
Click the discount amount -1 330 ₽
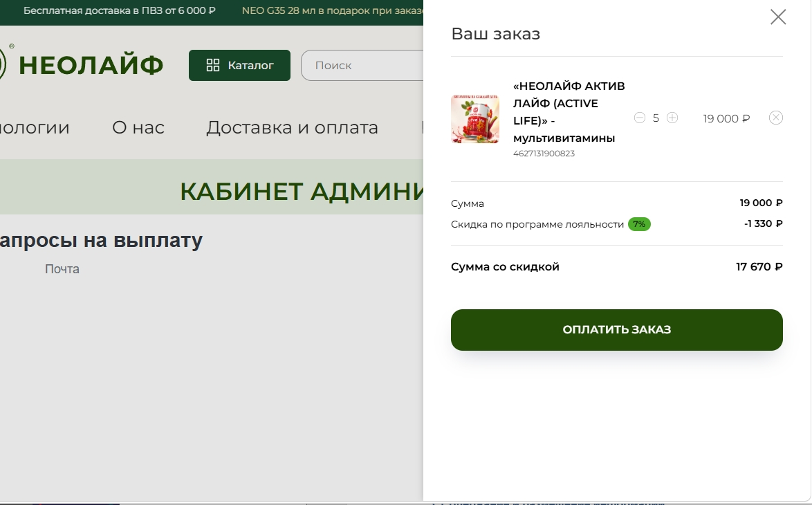pos(763,223)
